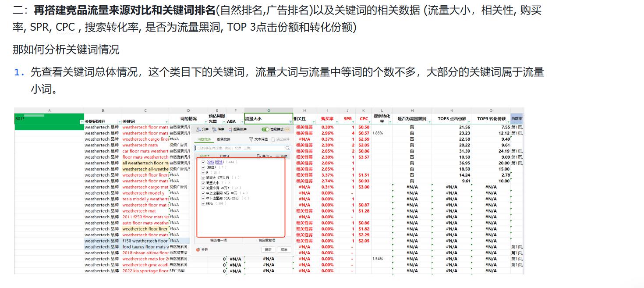Uncheck the 中下流量词 10万-20万 checkbox
The height and width of the screenshot is (288, 644).
tap(203, 199)
